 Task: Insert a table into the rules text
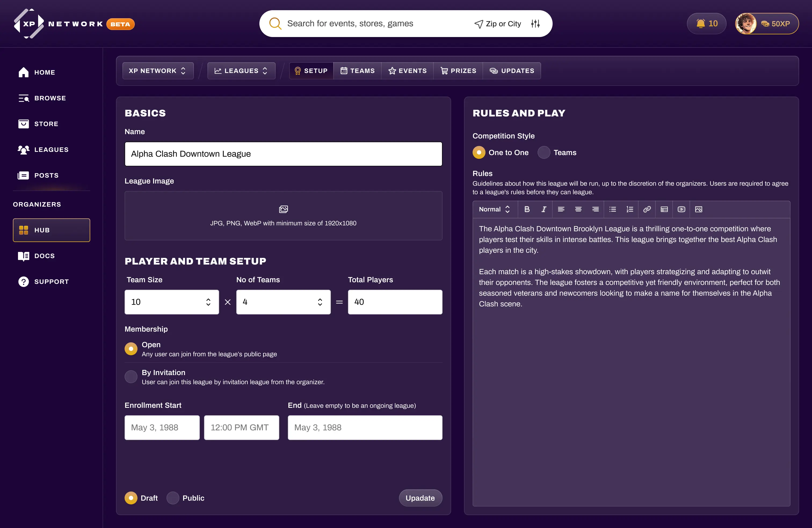[664, 209]
